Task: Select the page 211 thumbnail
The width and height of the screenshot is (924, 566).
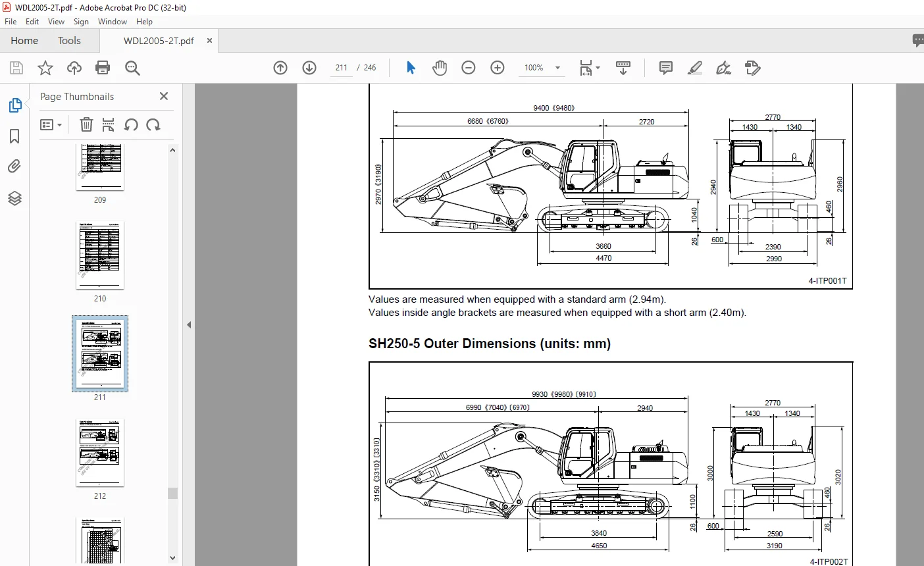Action: click(x=100, y=353)
